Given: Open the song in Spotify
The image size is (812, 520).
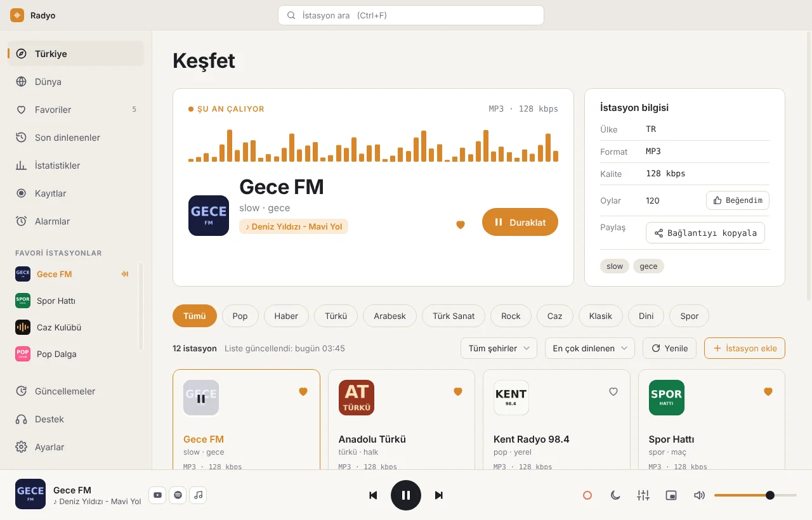Looking at the screenshot, I should coord(178,495).
